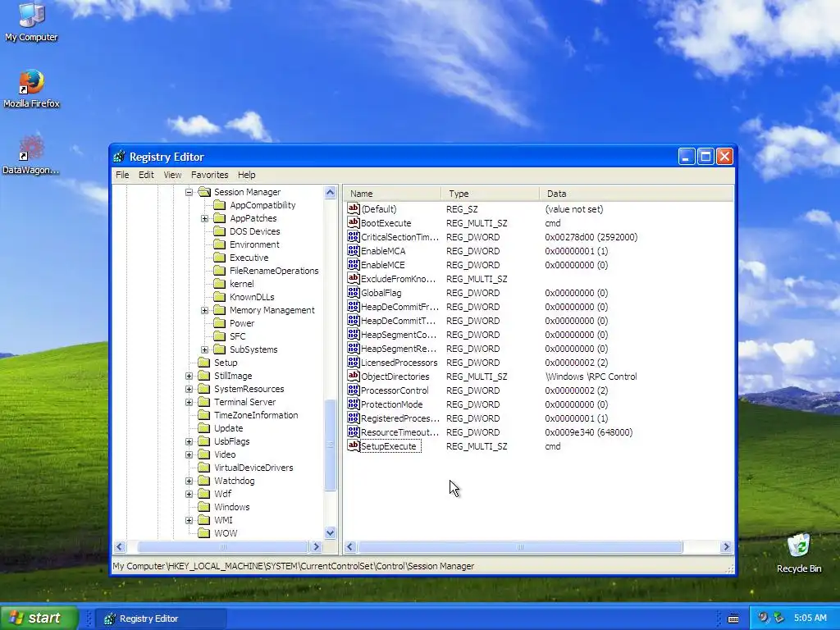
Task: Click the Terminal Server folder icon
Action: [x=203, y=402]
